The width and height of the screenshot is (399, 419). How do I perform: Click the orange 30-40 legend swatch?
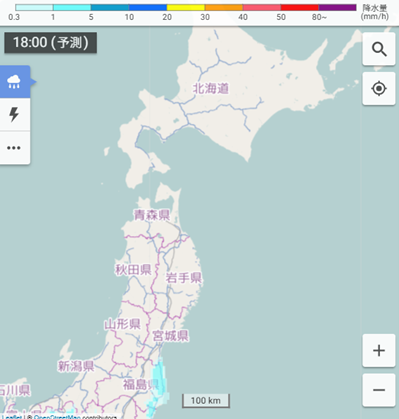224,7
